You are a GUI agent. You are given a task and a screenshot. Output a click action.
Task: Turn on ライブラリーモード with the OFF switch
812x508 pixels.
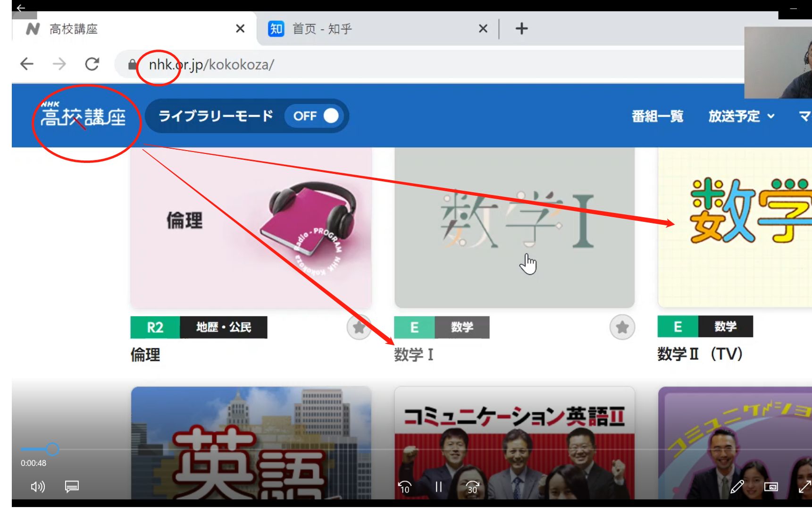[315, 116]
